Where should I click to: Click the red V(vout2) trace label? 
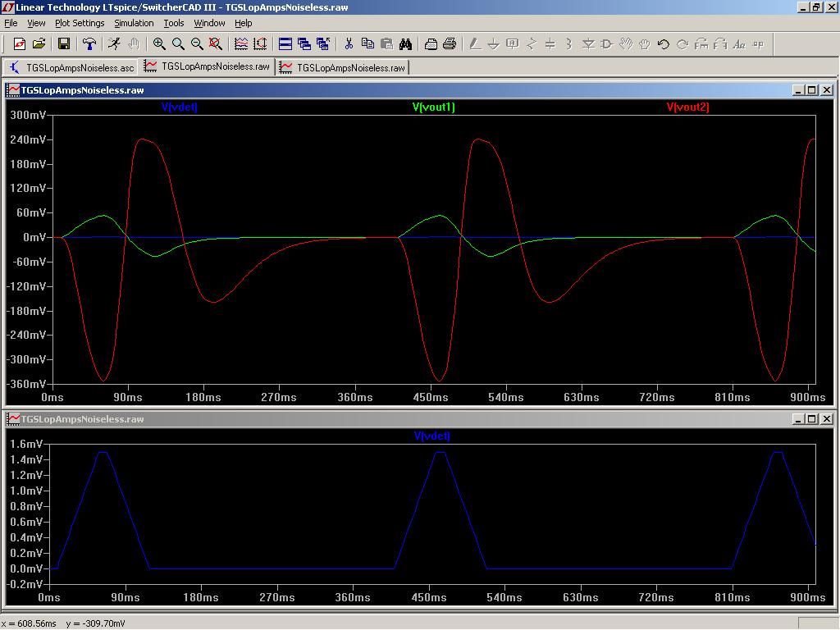687,107
